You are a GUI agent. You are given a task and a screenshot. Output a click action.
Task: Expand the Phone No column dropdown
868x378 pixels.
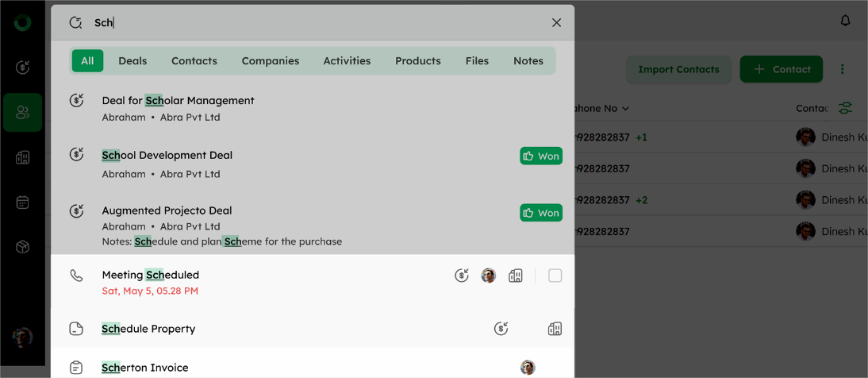click(x=625, y=109)
